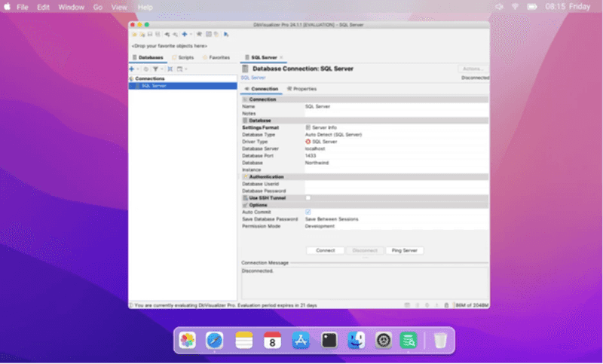
Task: Open the Calendar app in the Dock
Action: click(272, 341)
